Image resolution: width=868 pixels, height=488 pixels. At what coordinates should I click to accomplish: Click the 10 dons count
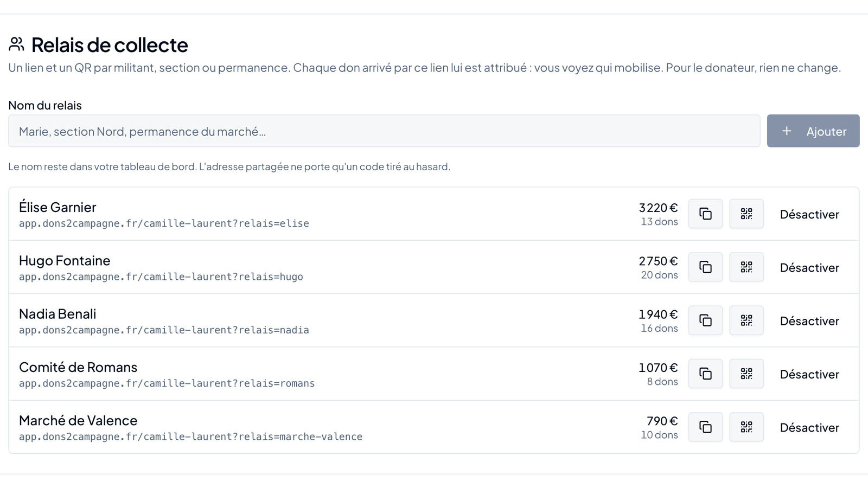[659, 435]
